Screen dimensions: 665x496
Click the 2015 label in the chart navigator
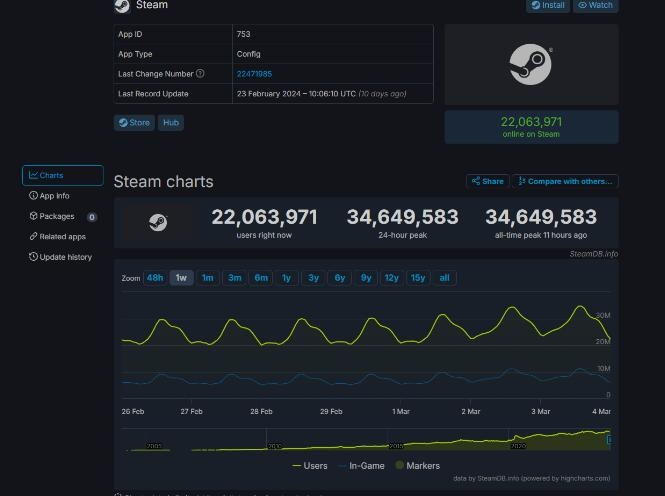pos(396,446)
